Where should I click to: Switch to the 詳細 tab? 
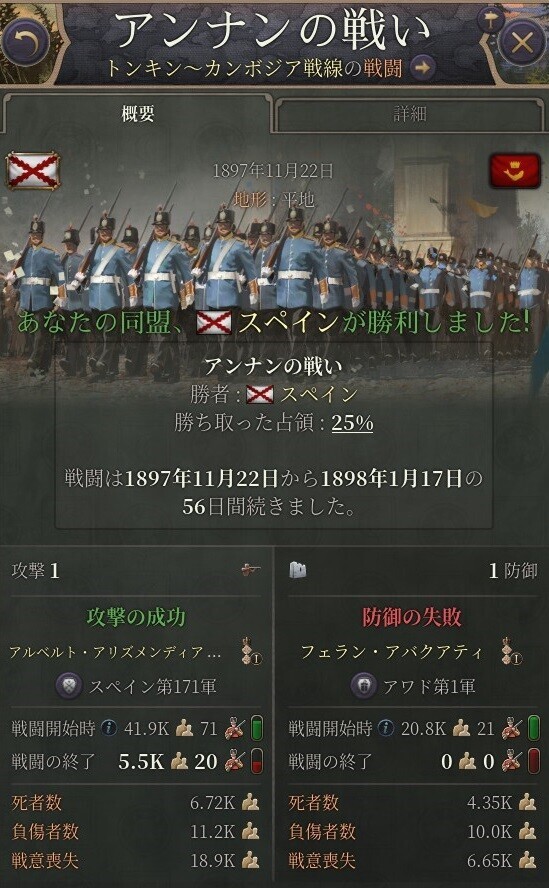click(x=410, y=115)
